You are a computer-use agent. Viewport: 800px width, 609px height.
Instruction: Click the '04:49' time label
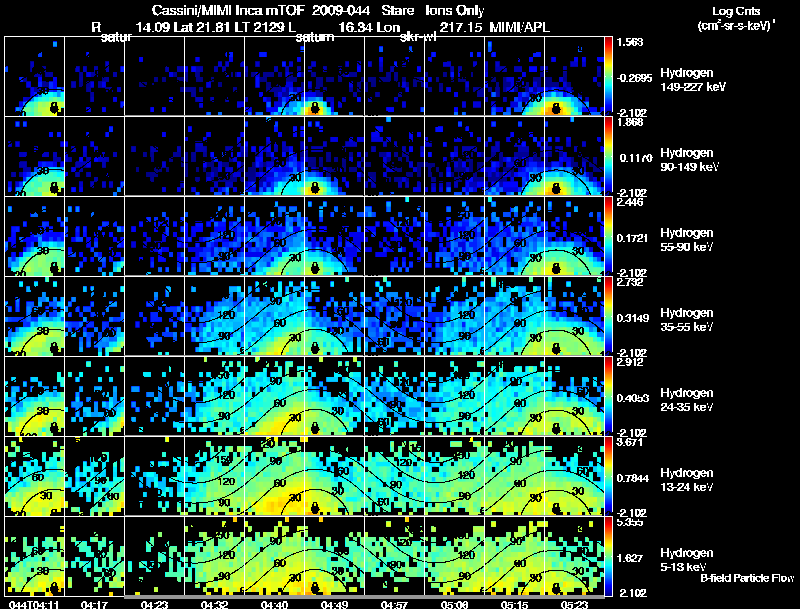tap(334, 604)
